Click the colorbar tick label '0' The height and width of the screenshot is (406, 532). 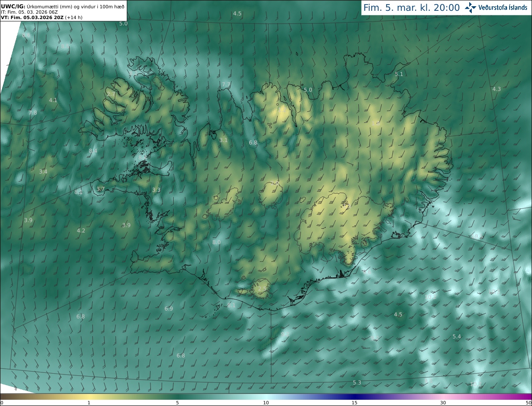(1, 403)
